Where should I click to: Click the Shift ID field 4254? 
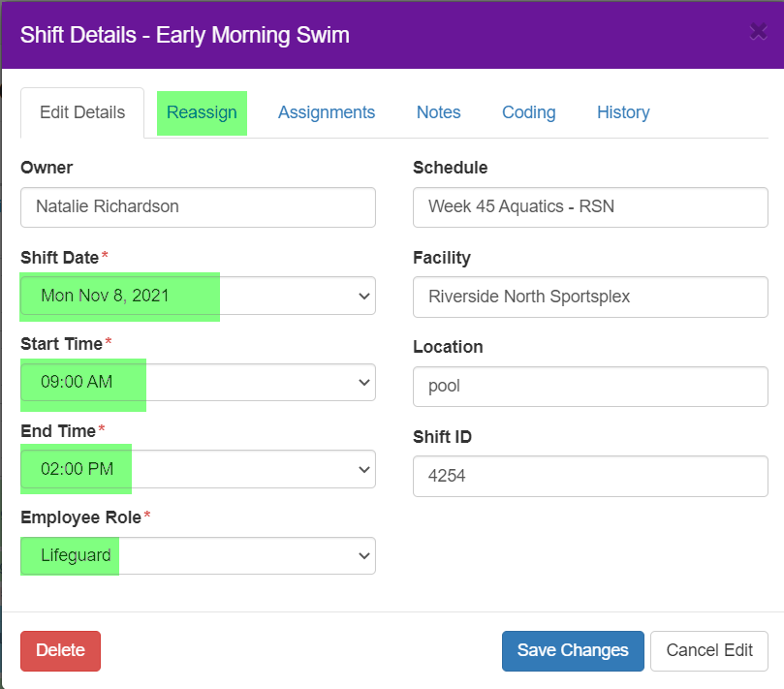point(590,476)
